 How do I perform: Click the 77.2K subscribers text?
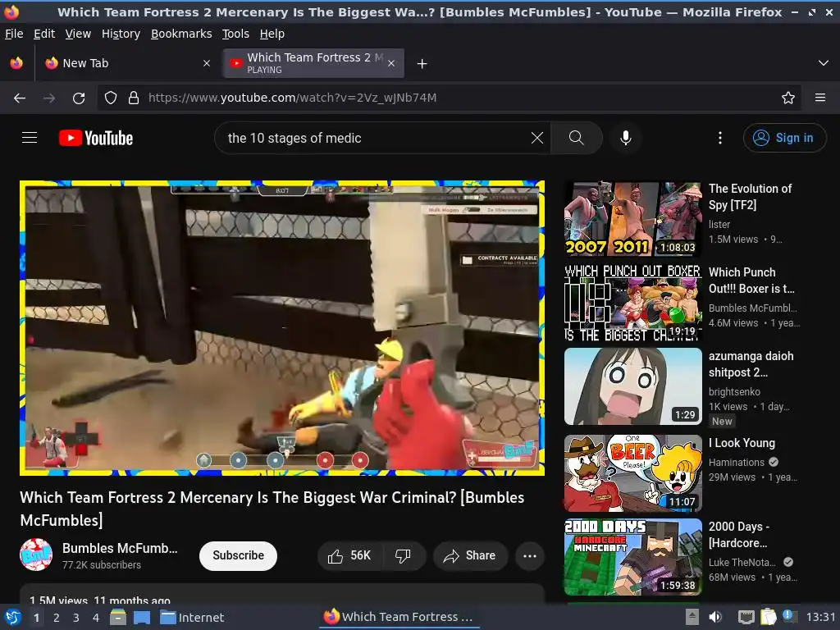coord(102,564)
